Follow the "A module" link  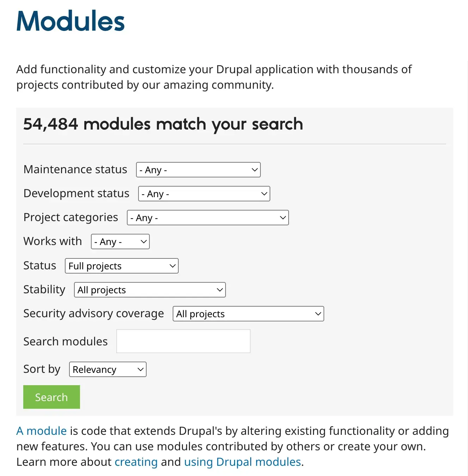[41, 431]
